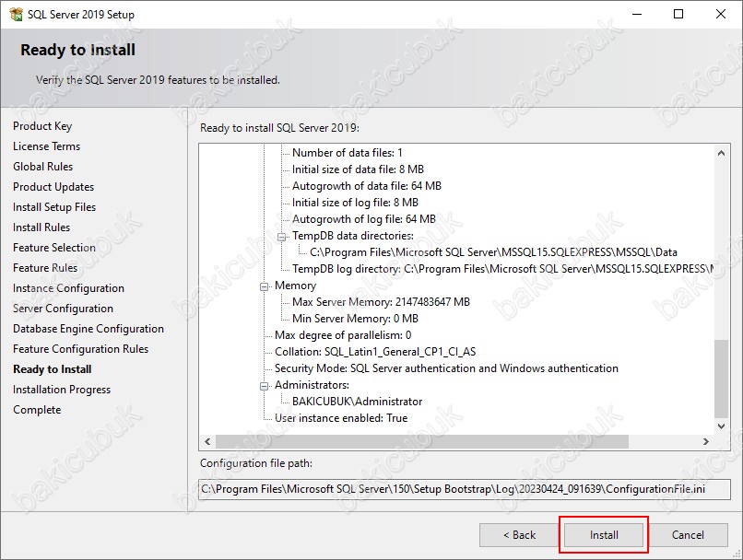
Task: Click the horizontal scrollbar thumb
Action: pos(421,441)
